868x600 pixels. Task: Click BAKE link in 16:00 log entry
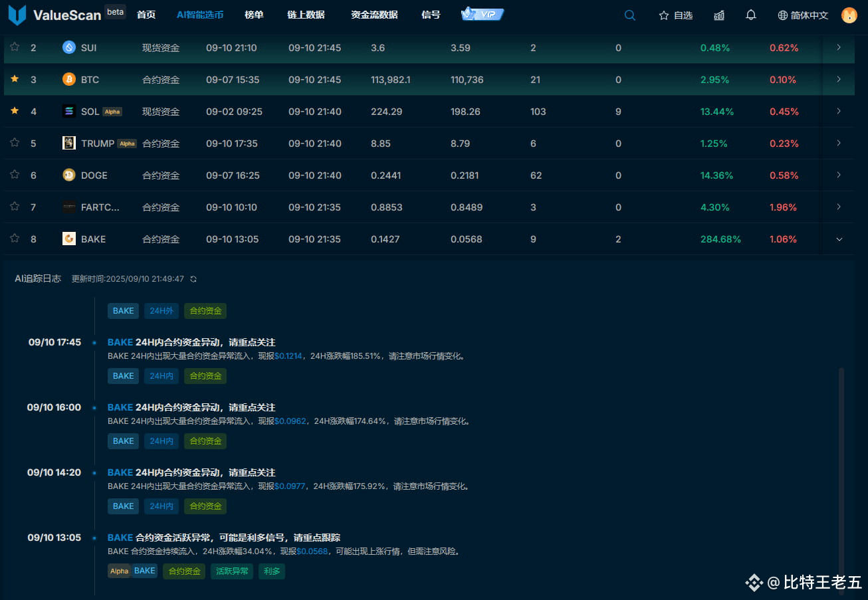(x=120, y=407)
